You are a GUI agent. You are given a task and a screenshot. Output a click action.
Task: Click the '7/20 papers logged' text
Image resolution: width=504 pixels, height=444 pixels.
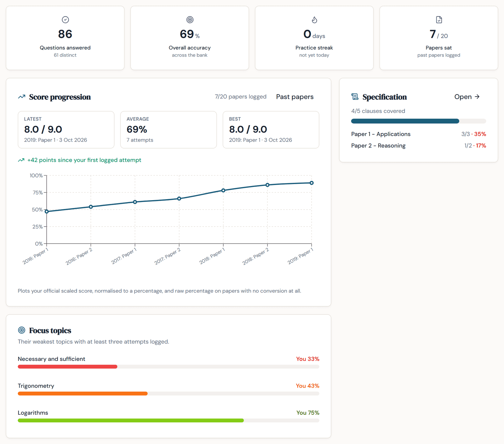[x=241, y=97]
